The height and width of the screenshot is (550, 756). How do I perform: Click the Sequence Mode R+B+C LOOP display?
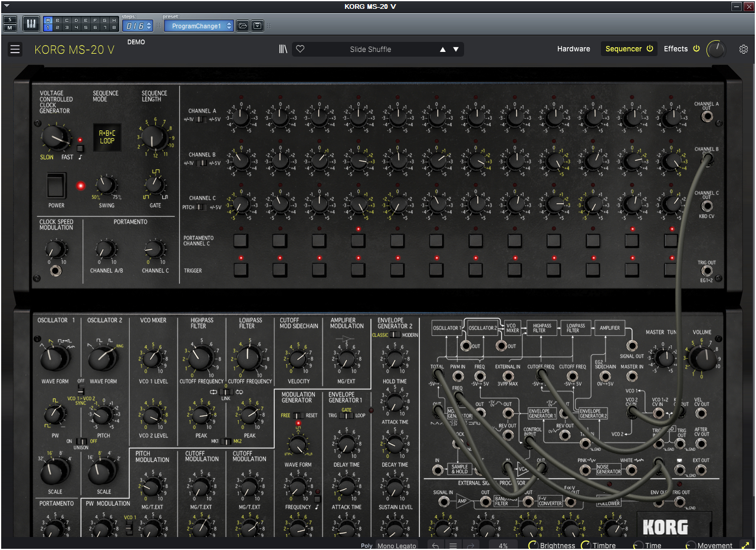pos(107,137)
